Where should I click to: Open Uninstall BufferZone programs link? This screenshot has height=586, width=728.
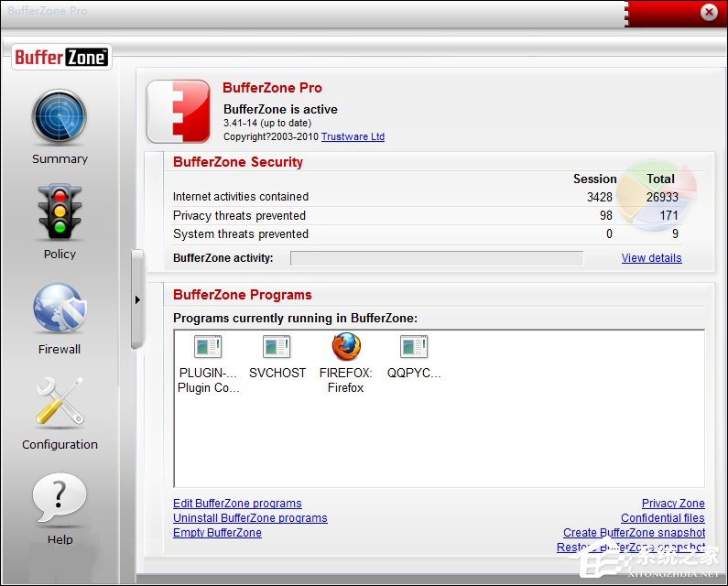click(x=250, y=517)
